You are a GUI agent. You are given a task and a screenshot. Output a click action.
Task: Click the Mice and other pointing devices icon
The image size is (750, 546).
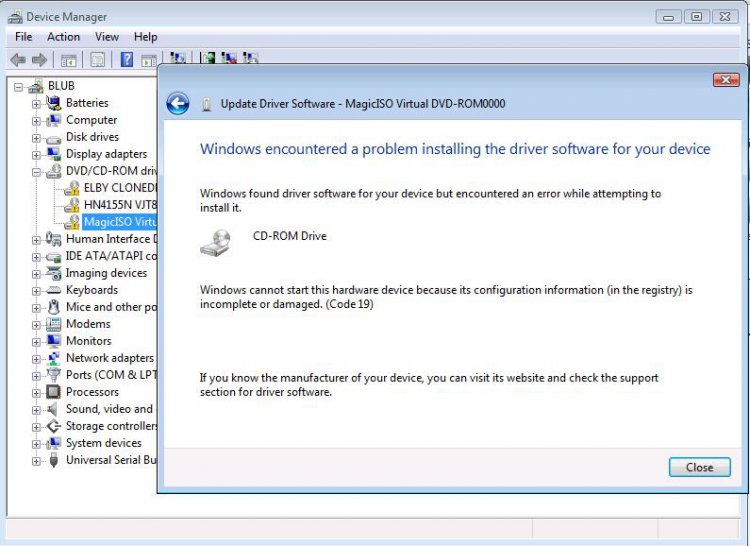pyautogui.click(x=54, y=306)
